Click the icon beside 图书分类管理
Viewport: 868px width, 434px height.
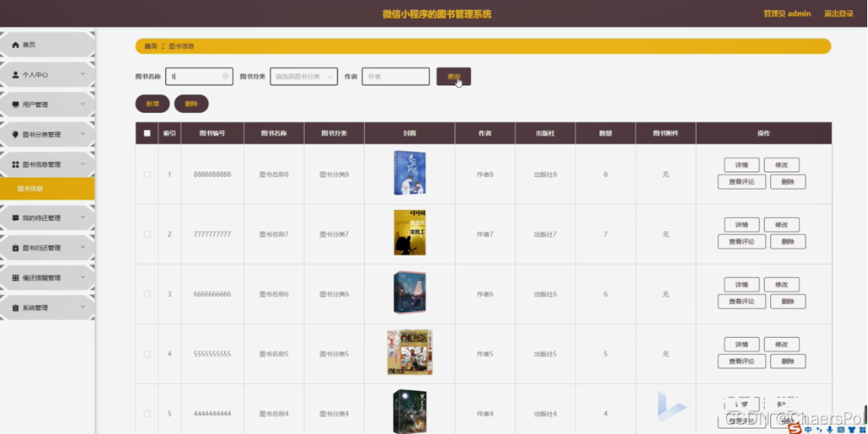(16, 135)
